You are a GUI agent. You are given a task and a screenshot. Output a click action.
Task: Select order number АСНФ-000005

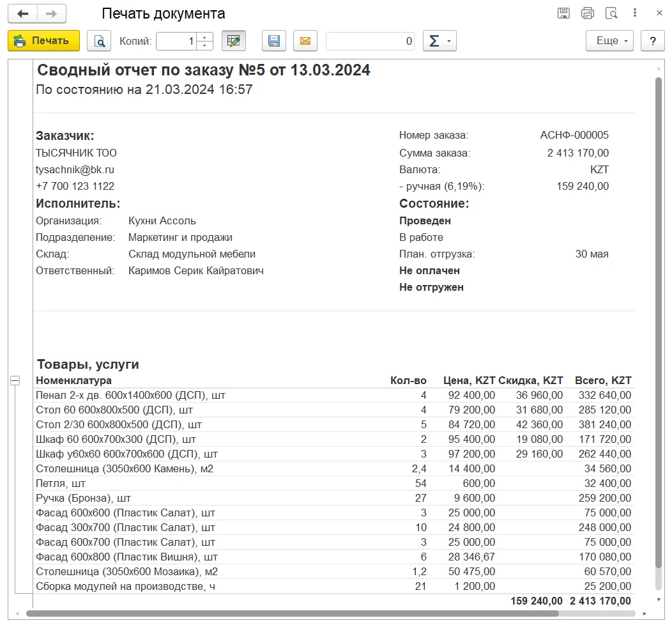coord(574,135)
